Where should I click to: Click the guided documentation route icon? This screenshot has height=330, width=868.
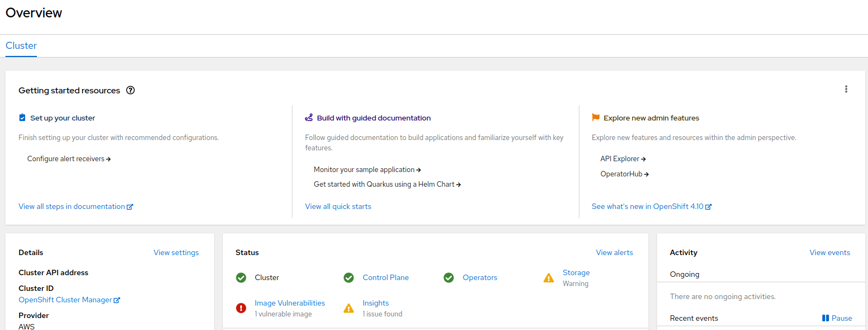(x=309, y=118)
